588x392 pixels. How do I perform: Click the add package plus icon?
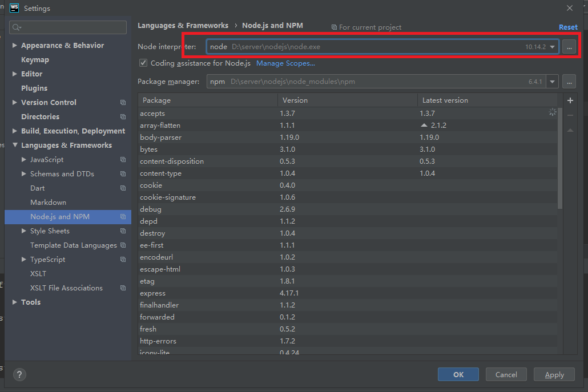(x=570, y=100)
